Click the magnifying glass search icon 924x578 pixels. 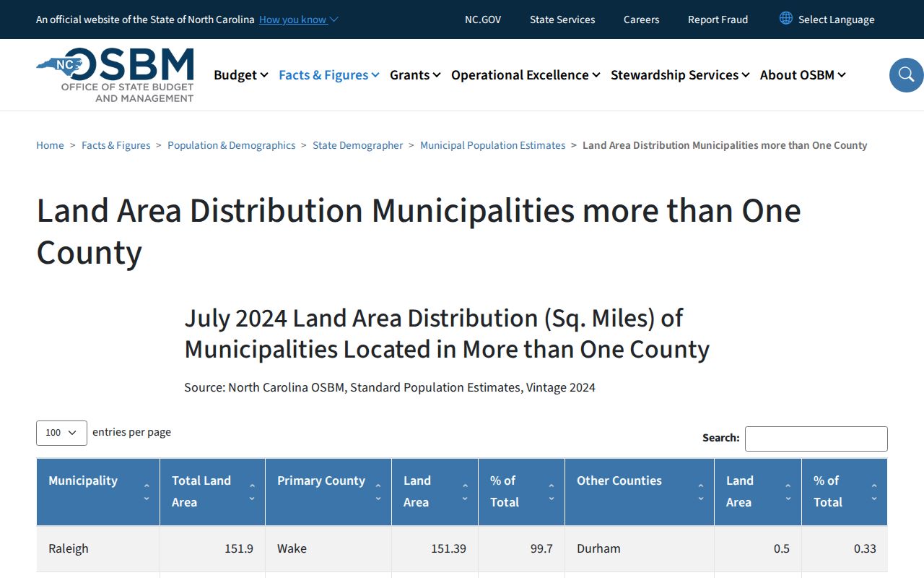click(x=906, y=74)
